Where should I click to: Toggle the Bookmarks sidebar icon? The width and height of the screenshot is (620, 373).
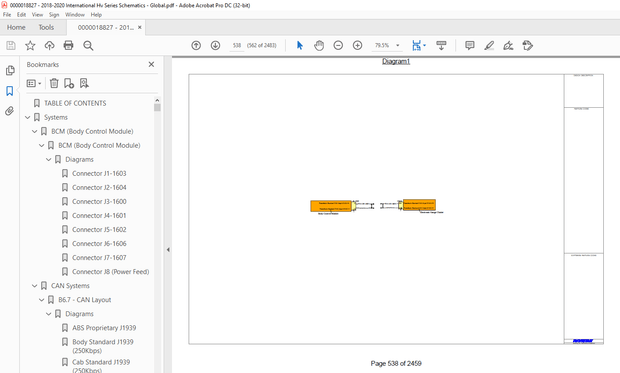(10, 91)
